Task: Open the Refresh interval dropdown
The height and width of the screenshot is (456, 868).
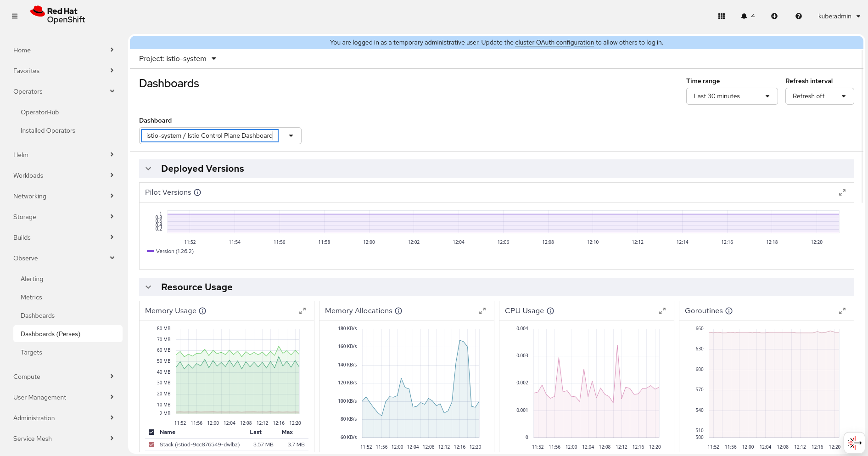Action: [x=819, y=96]
